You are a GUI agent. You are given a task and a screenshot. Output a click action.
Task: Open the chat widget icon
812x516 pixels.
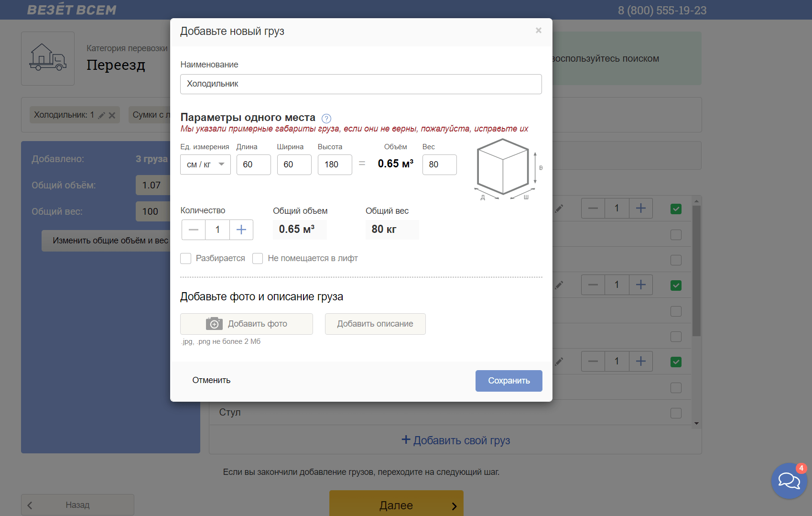789,481
